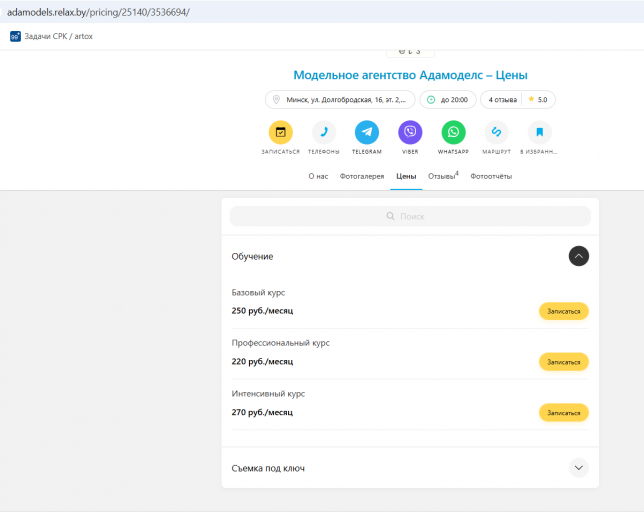The height and width of the screenshot is (512, 644).
Task: Click the Маршрут route icon
Action: pos(497,132)
